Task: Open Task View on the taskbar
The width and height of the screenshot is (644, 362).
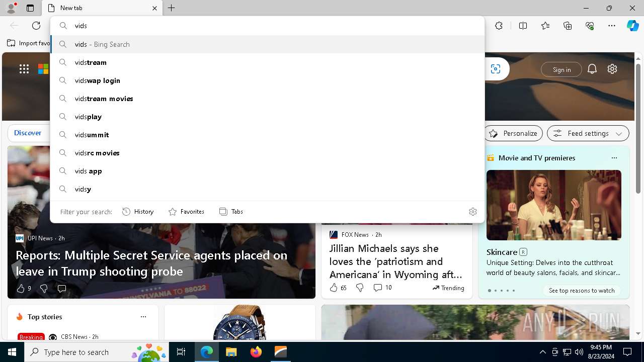Action: coord(181,352)
